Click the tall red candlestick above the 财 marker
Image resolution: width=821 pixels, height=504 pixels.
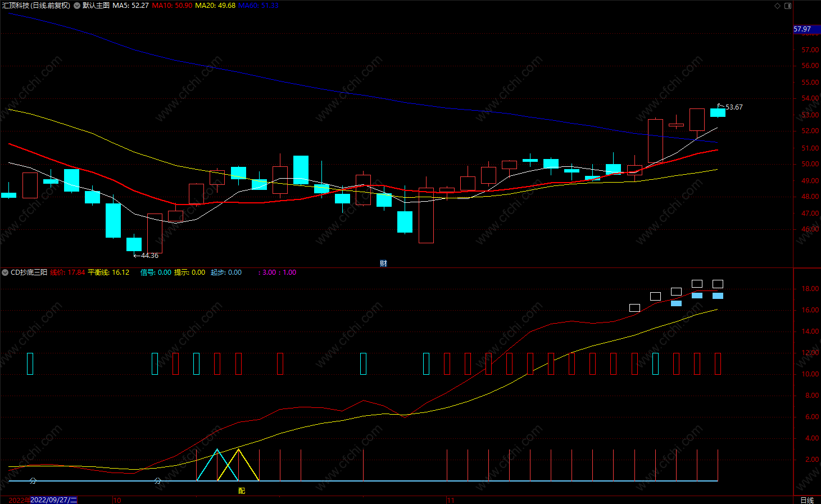tap(426, 216)
